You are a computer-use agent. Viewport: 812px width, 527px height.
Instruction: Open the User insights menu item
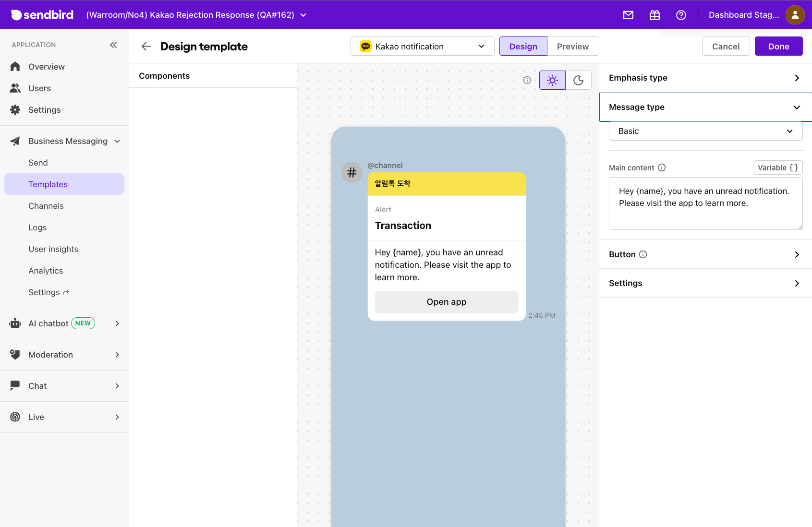(64, 249)
